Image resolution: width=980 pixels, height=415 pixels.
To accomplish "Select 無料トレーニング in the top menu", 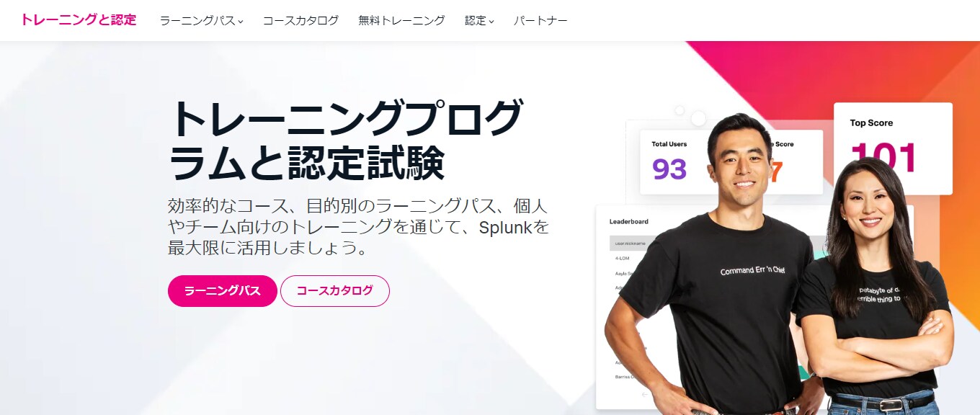I will point(401,21).
